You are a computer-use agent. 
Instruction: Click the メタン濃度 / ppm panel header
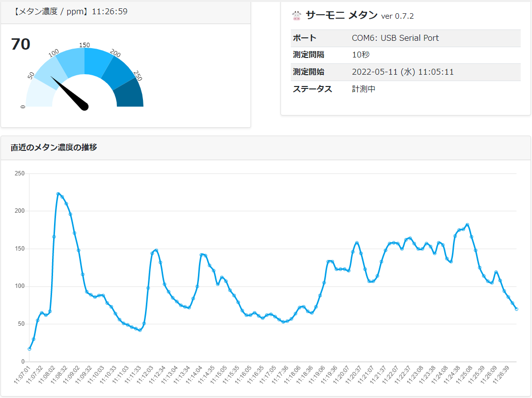69,11
